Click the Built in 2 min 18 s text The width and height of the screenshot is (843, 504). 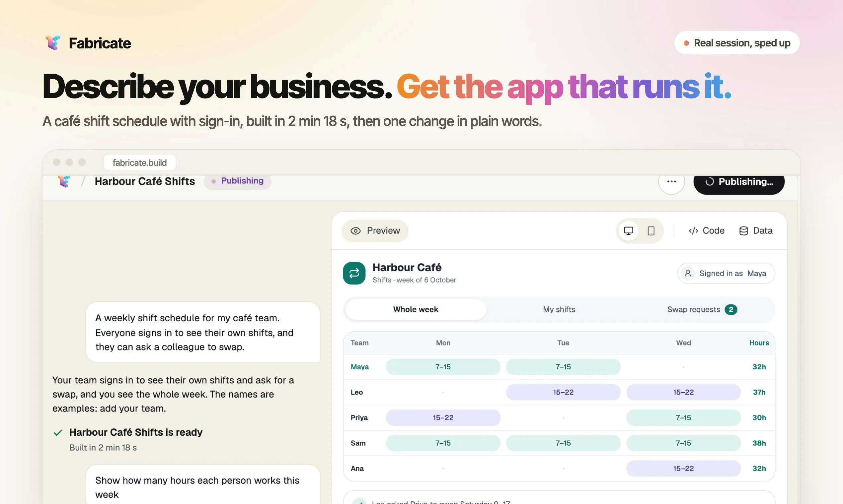[x=103, y=448]
